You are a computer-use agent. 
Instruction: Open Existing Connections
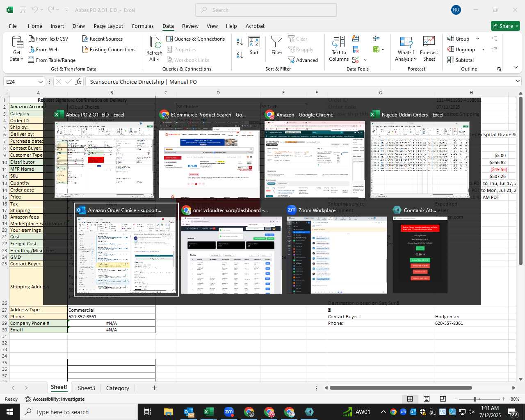(x=109, y=49)
